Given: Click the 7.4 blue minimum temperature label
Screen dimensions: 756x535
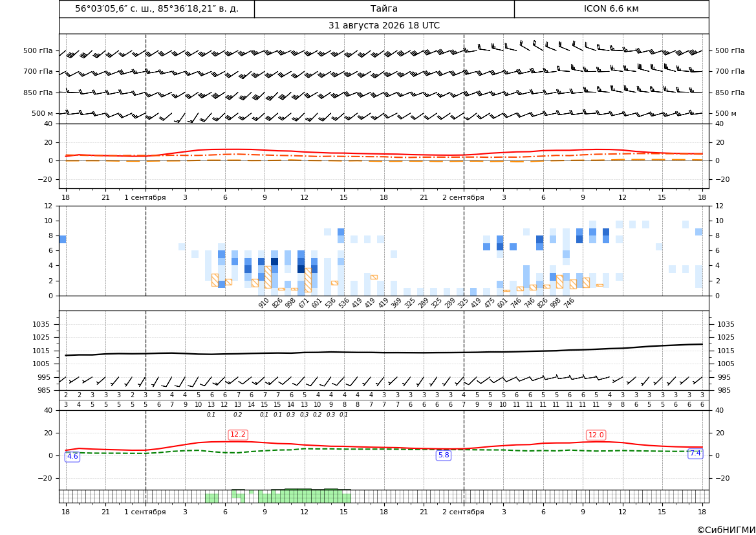Looking at the screenshot, I should click(695, 453).
